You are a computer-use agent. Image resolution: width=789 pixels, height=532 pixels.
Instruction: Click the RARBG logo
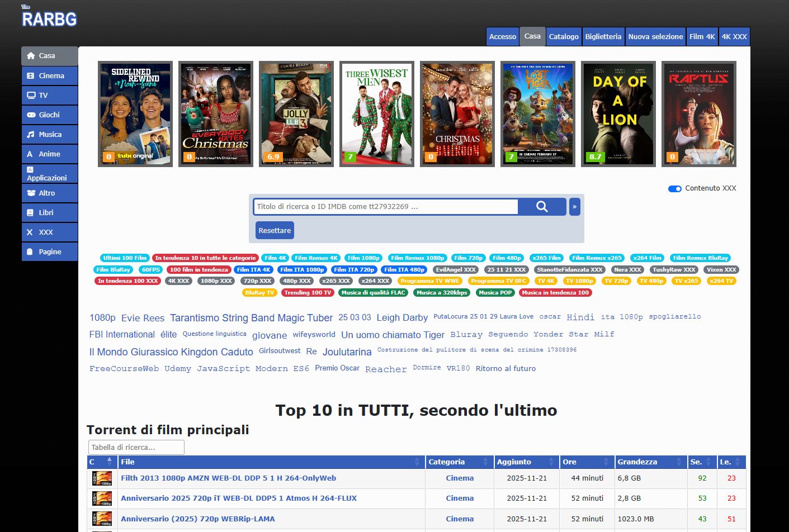tap(49, 18)
